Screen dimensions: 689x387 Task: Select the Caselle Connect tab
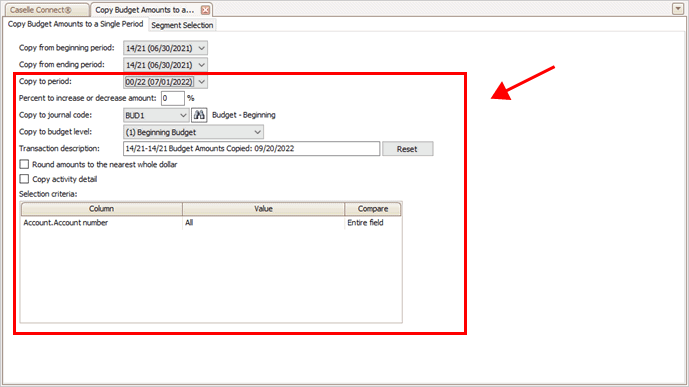click(x=46, y=10)
